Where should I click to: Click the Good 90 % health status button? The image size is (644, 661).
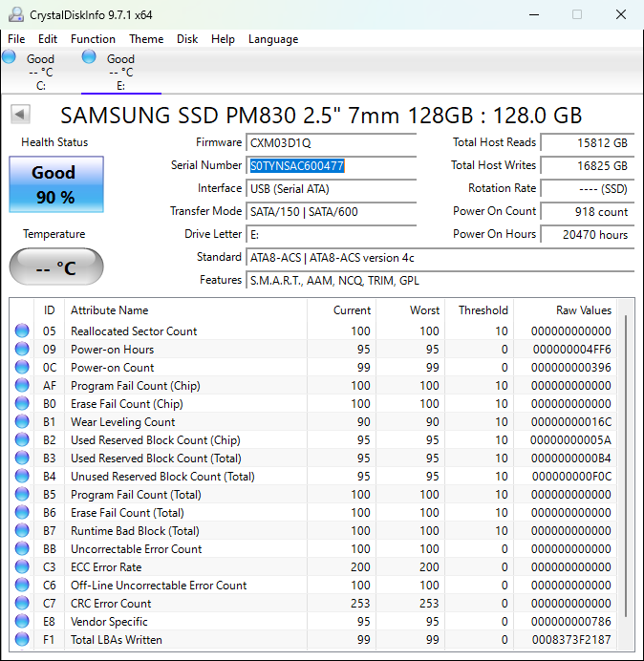[x=56, y=184]
